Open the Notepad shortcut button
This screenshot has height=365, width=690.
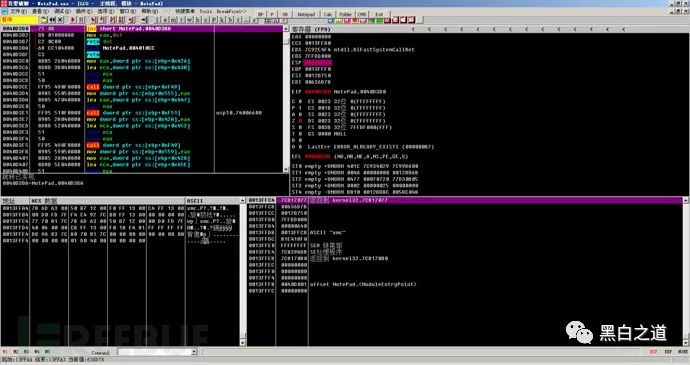pos(306,14)
